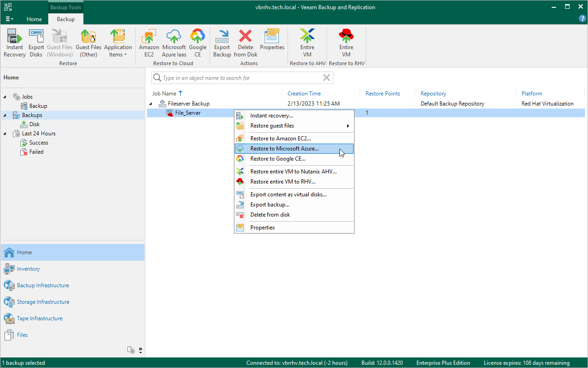Click the Microsoft Azure IaaS icon

(174, 43)
